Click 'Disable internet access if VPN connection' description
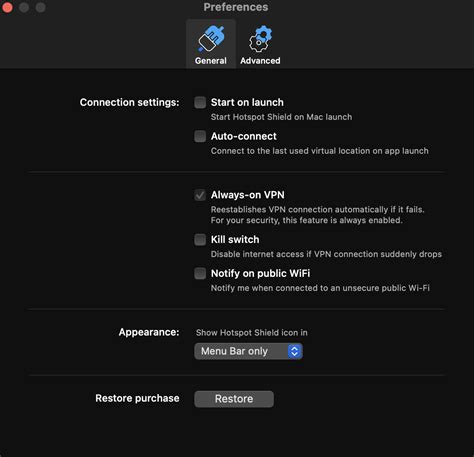This screenshot has height=457, width=474. click(x=326, y=254)
